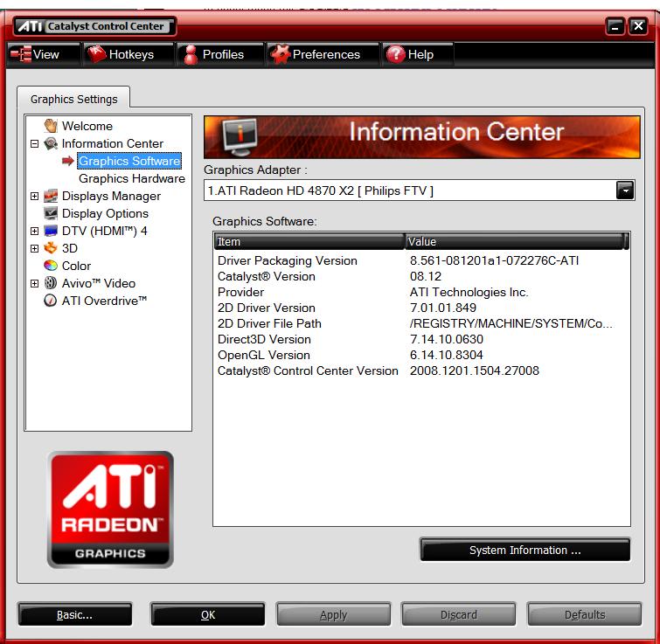Click the Information Center magnifier icon
The height and width of the screenshot is (644, 660).
coord(51,143)
